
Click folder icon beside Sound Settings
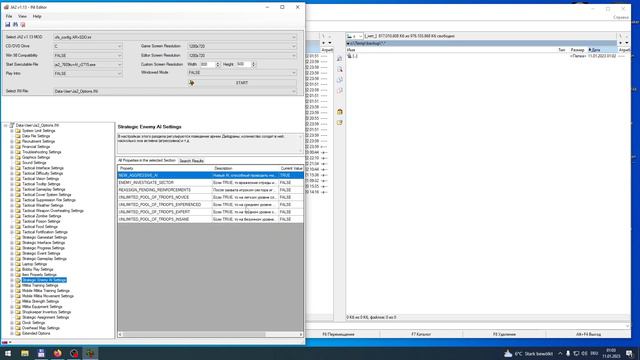pyautogui.click(x=18, y=162)
